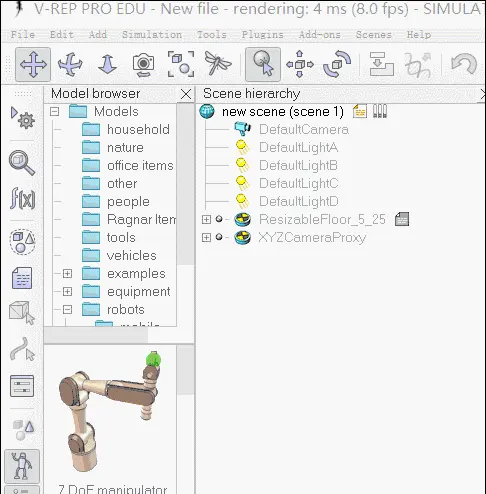This screenshot has width=486, height=494.
Task: Click the selection shapes sidebar icon
Action: coord(23,429)
